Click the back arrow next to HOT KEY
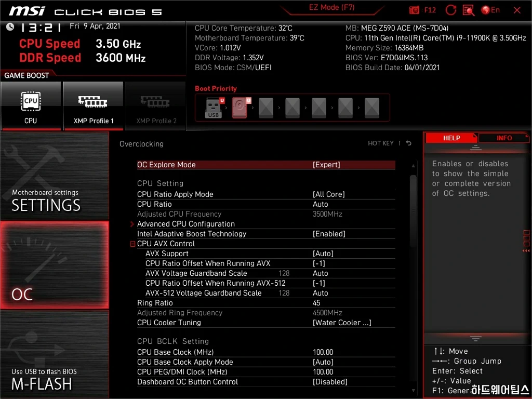 coord(408,143)
